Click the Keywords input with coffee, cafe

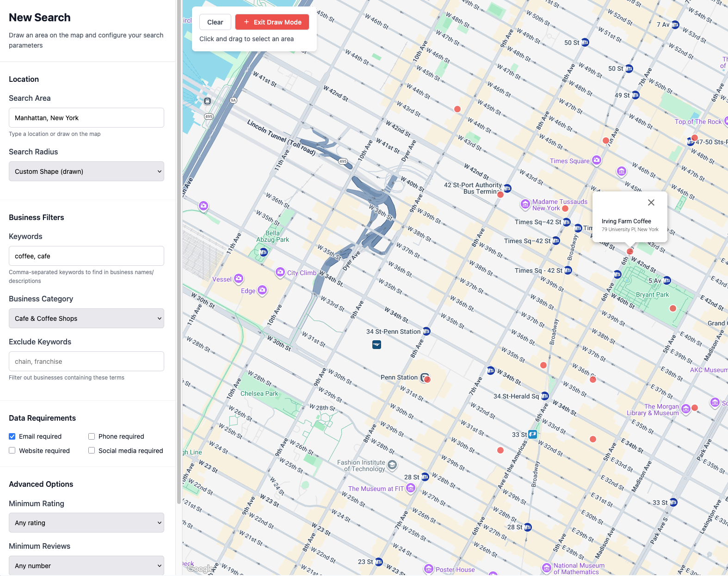pyautogui.click(x=86, y=256)
